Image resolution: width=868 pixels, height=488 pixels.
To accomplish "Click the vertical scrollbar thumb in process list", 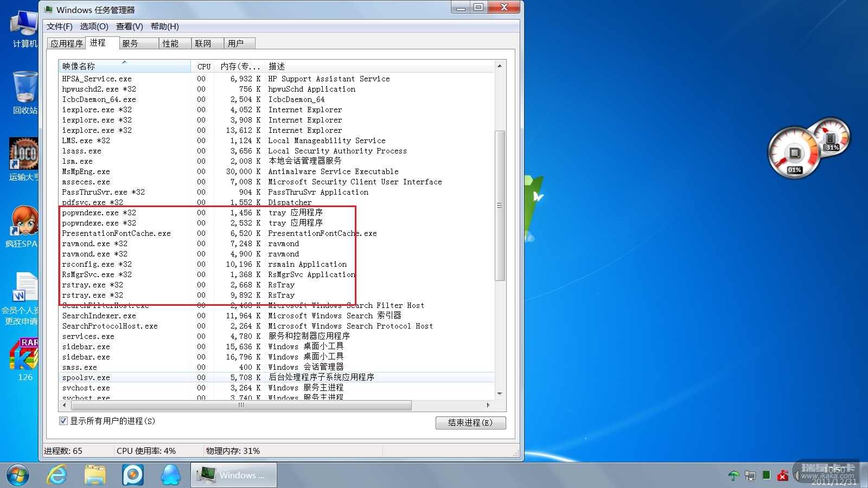I will click(500, 206).
